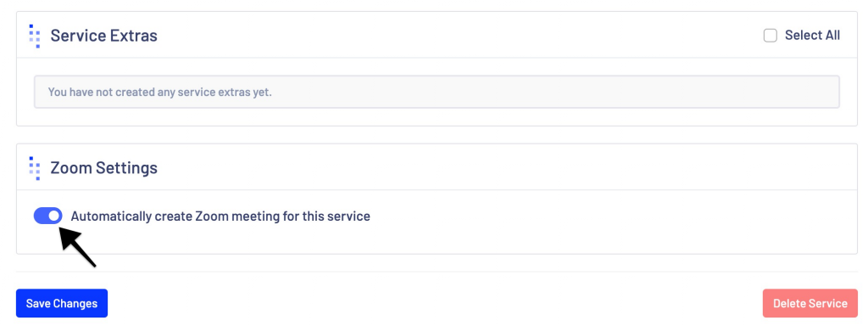The image size is (868, 326).
Task: Click the red Delete Service button
Action: (x=810, y=303)
